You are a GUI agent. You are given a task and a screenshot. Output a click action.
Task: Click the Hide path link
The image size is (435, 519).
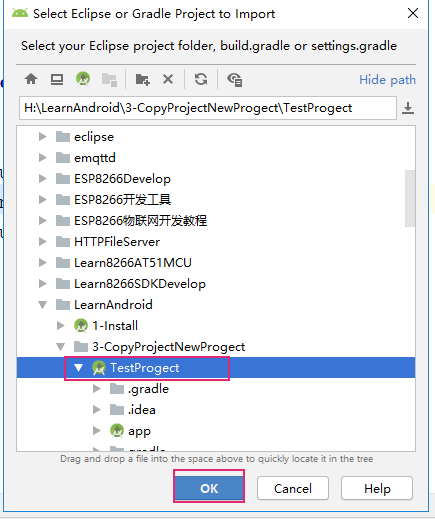pyautogui.click(x=387, y=80)
